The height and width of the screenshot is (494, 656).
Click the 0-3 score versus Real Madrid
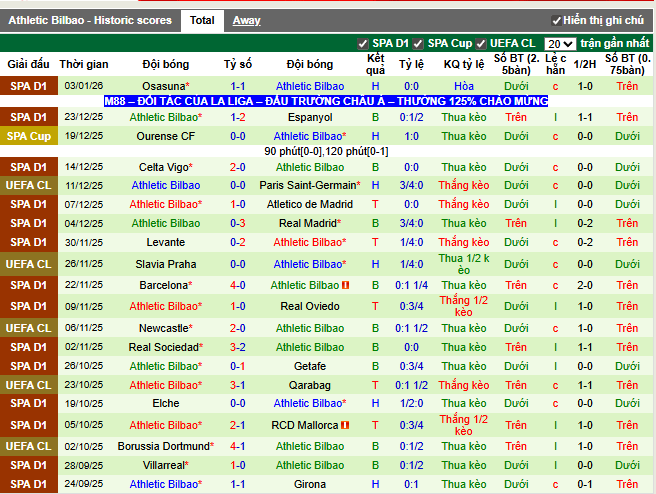coord(238,223)
